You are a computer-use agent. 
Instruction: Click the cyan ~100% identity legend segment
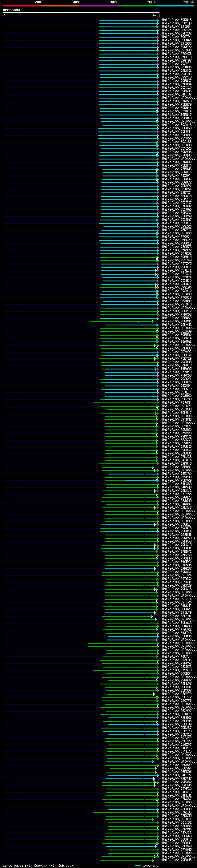175,6
